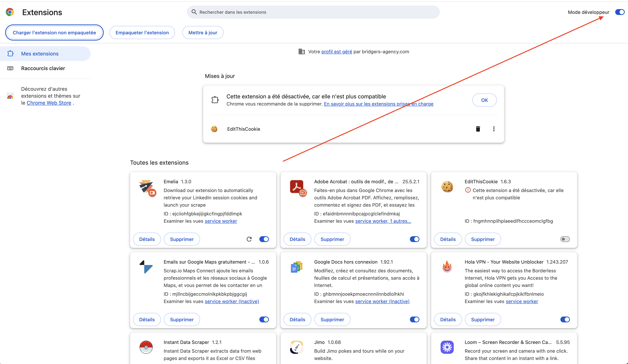This screenshot has height=364, width=628.
Task: Open the Chrome Web Store link
Action: click(x=49, y=103)
